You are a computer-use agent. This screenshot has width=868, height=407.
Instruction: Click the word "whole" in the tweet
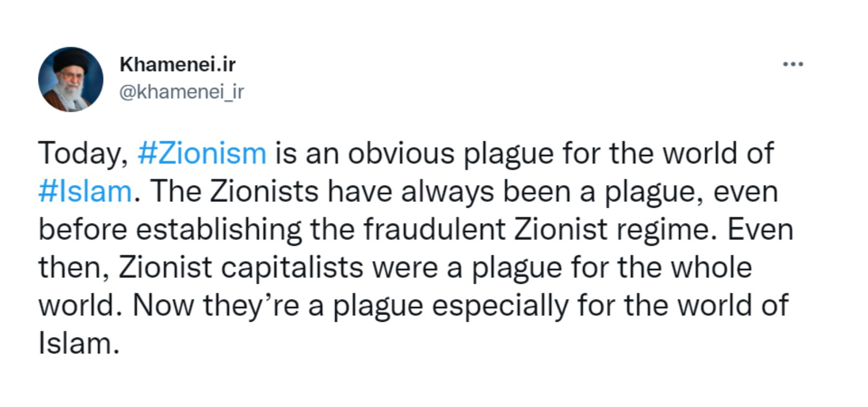click(711, 267)
